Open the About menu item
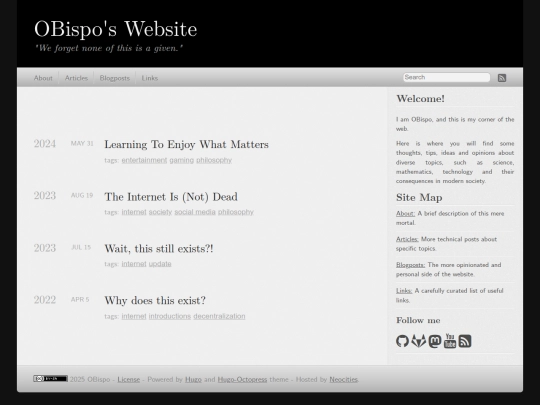Screen dimensions: 540x405 [x=43, y=78]
